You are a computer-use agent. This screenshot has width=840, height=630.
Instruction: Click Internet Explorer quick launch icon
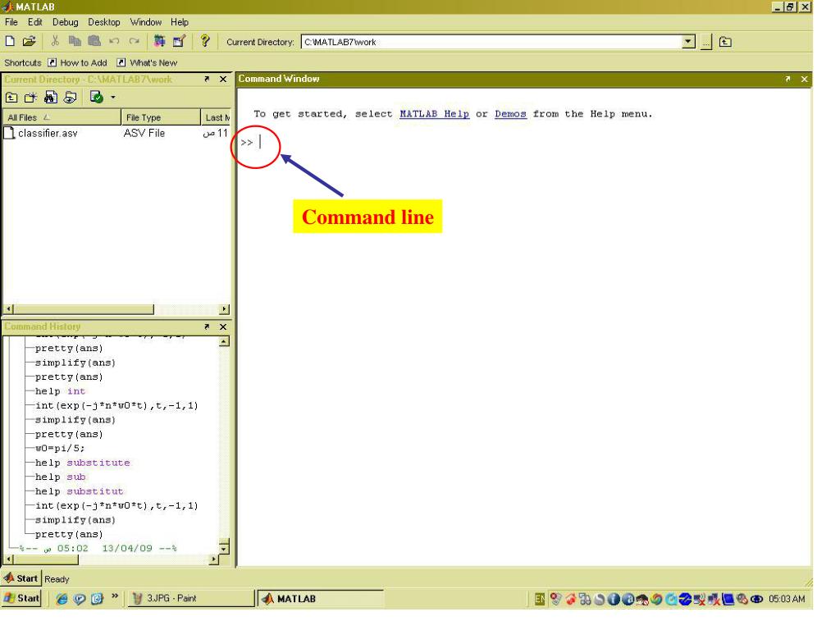point(62,599)
